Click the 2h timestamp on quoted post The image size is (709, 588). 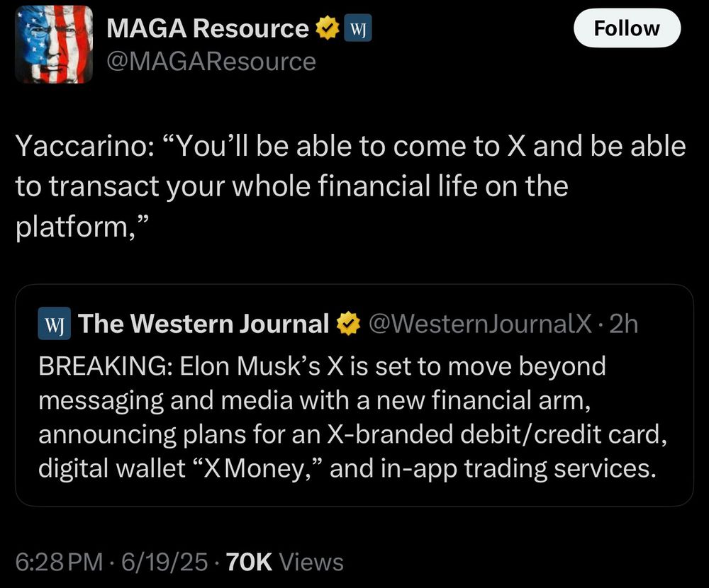pyautogui.click(x=624, y=324)
